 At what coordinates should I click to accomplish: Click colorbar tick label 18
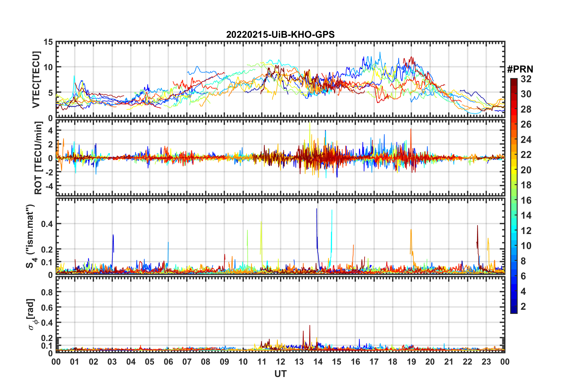click(x=526, y=185)
